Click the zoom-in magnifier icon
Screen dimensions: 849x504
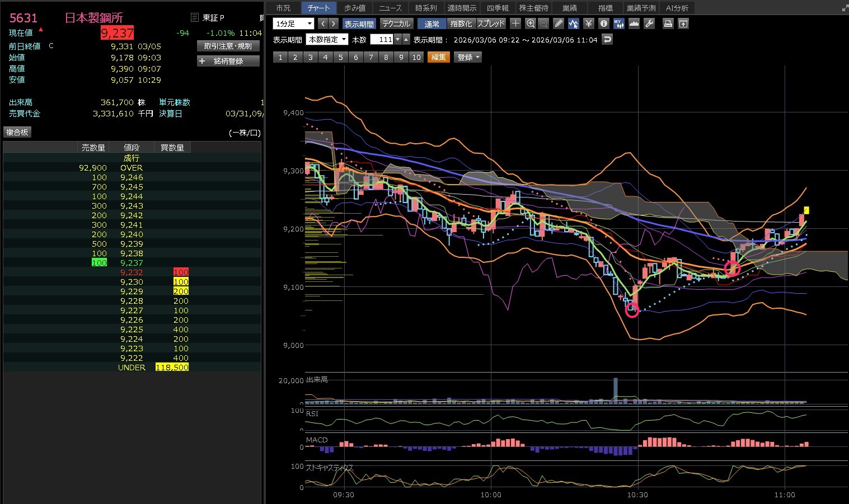click(531, 23)
